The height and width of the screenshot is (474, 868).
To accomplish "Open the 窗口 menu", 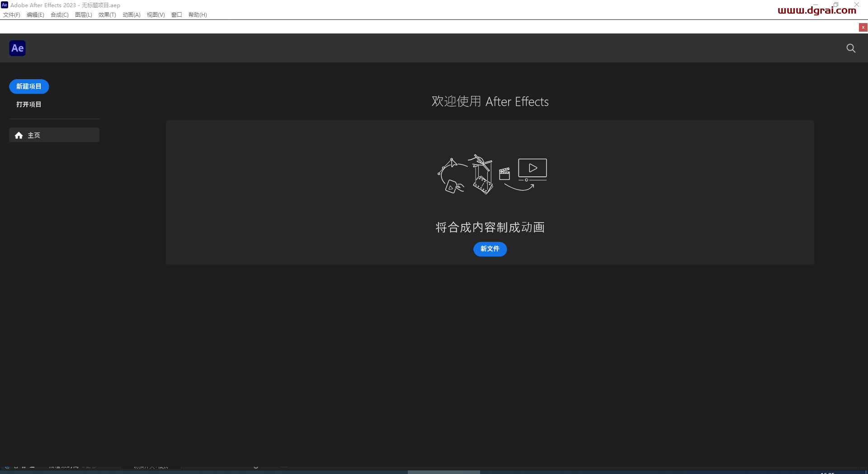I will 177,15.
